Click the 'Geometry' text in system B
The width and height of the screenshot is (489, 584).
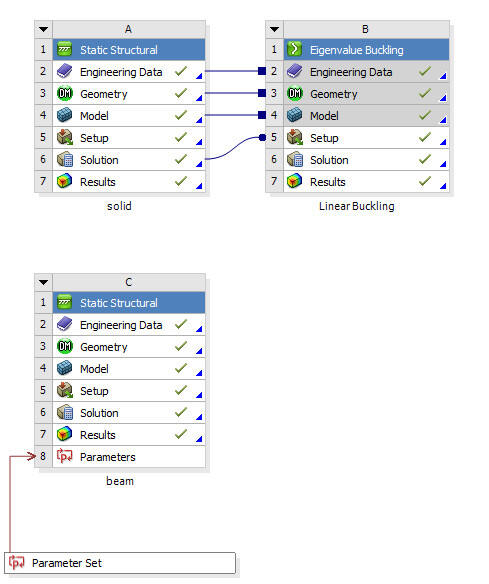[x=334, y=94]
